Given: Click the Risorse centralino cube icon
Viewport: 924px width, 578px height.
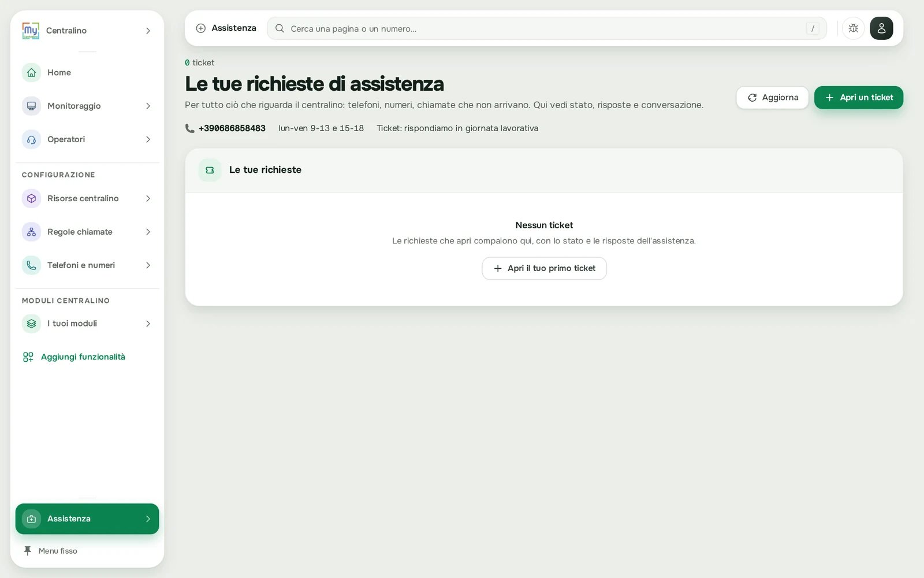Looking at the screenshot, I should coord(31,198).
